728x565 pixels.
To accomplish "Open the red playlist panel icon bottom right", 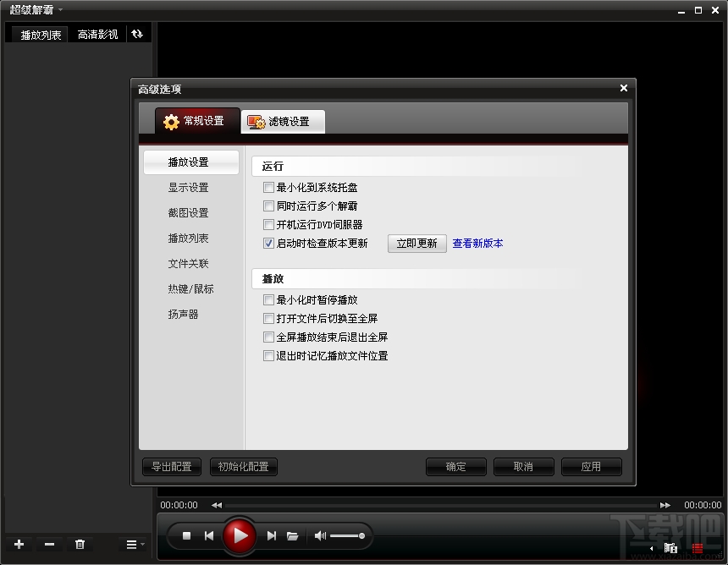I will pos(696,548).
